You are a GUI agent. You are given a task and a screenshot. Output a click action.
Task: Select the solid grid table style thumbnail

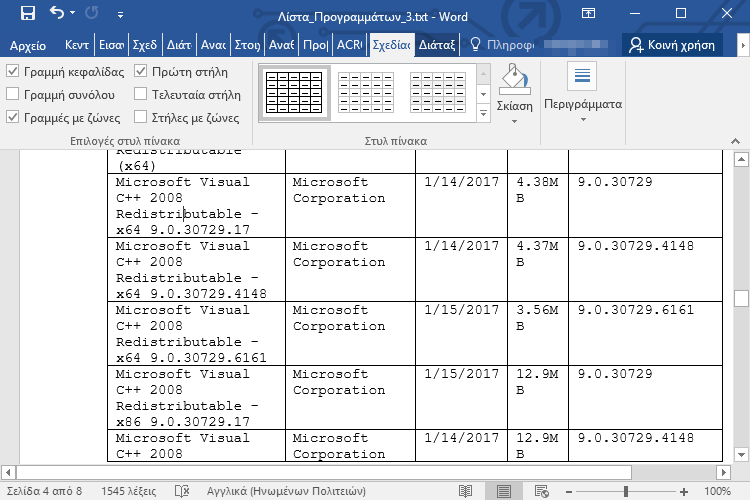point(294,93)
